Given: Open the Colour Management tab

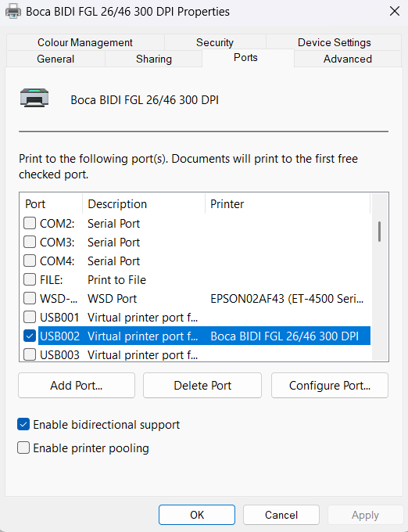Looking at the screenshot, I should 85,42.
